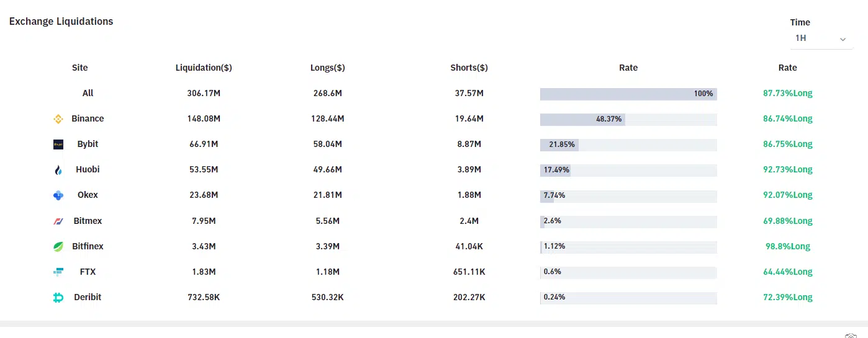Click the Bitmex logo icon
868x338 pixels.
[58, 221]
